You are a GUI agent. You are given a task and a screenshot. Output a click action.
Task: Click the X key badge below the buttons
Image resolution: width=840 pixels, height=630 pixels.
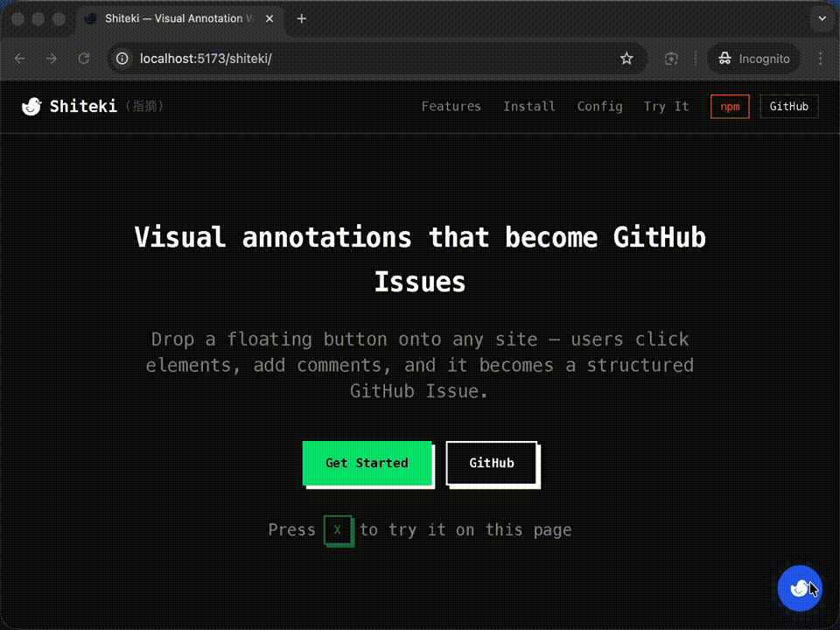point(339,530)
